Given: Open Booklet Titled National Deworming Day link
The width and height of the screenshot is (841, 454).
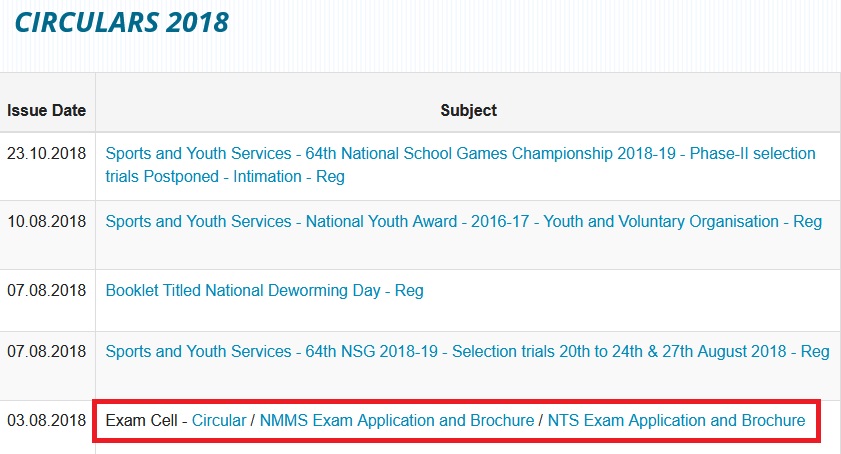Looking at the screenshot, I should point(264,290).
